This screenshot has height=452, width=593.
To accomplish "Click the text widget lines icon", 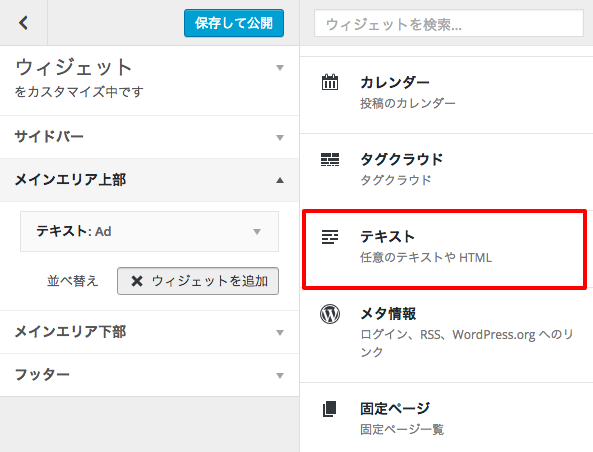I will click(330, 237).
